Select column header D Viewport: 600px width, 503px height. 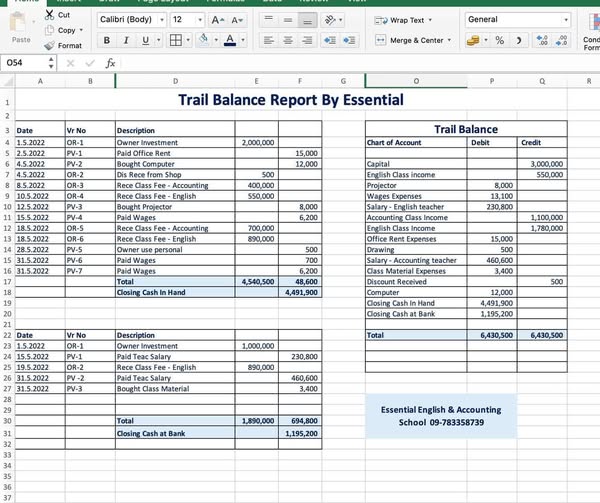[x=175, y=81]
